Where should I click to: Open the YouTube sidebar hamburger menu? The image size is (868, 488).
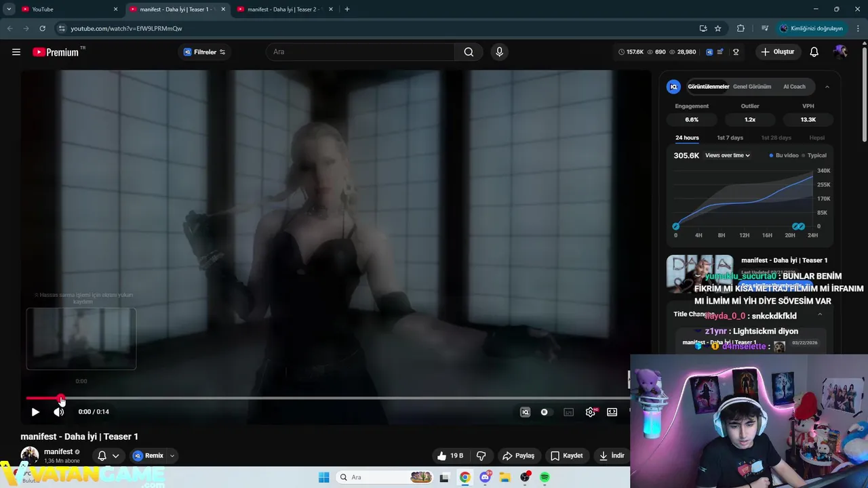[16, 52]
